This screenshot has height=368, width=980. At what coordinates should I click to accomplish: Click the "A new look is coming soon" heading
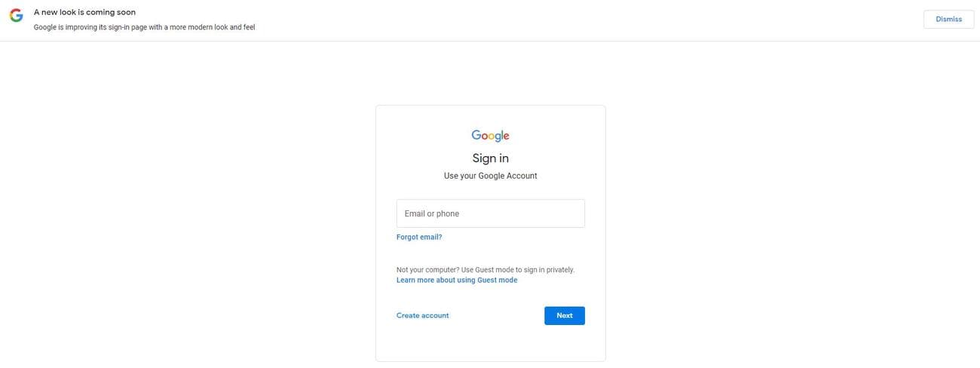(x=84, y=12)
